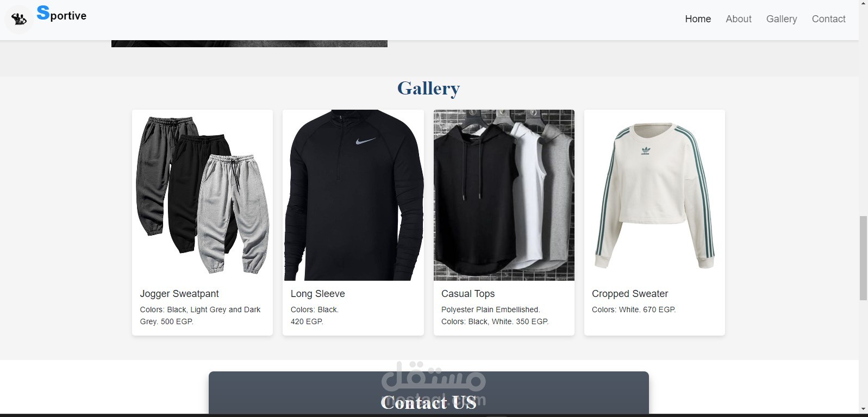Click the Contact US heading
This screenshot has width=868, height=417.
click(429, 402)
